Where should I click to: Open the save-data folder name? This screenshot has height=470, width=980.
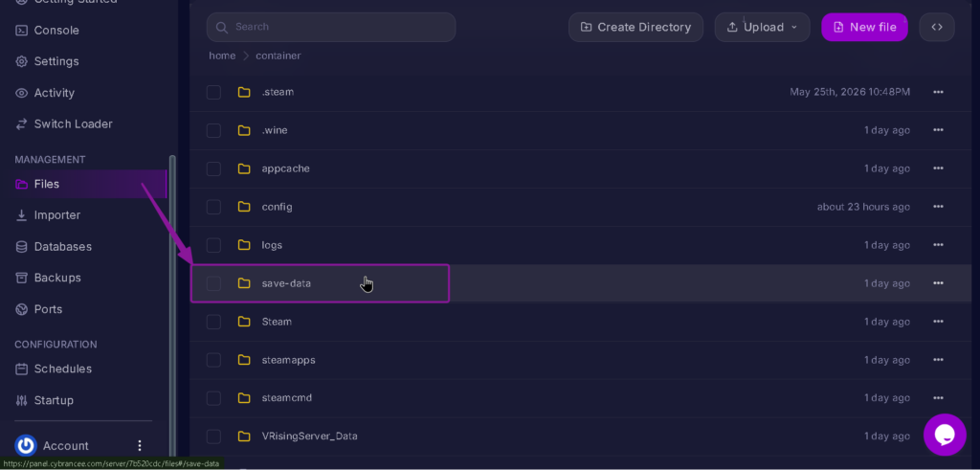[x=286, y=283]
